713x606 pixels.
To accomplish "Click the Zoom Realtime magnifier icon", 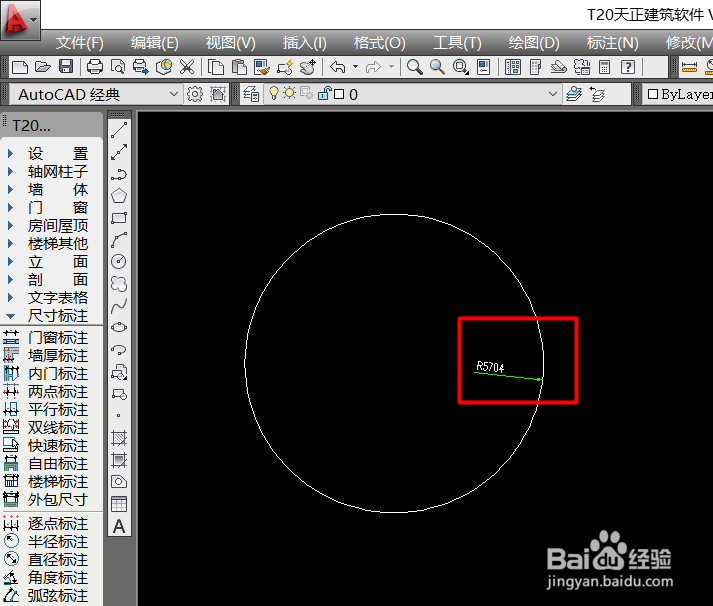I will 414,67.
